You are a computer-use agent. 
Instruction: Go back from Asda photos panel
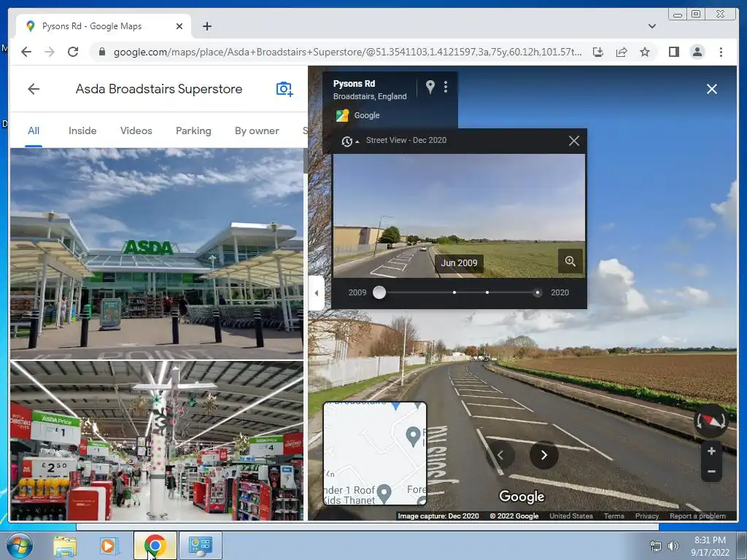(34, 89)
